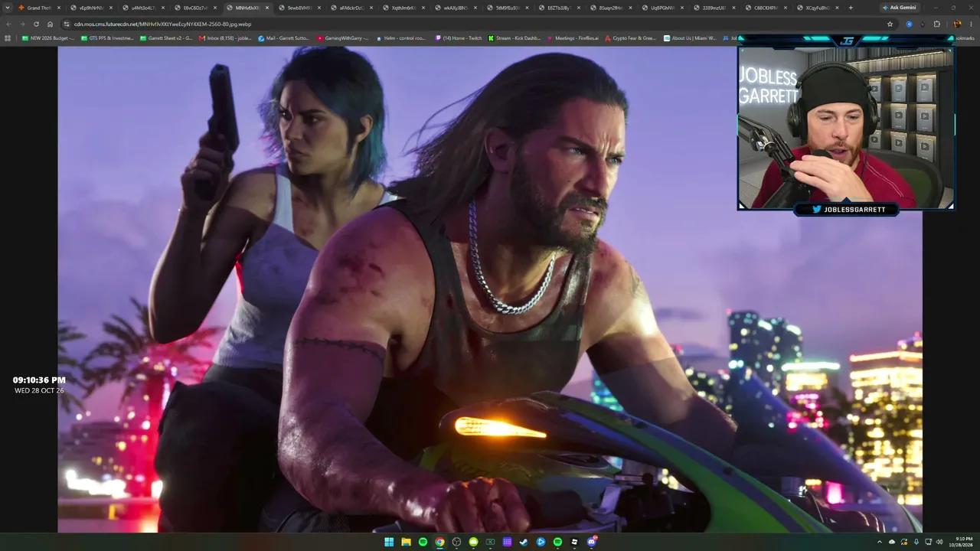Go back to the previous page
The width and height of the screenshot is (980, 551).
[x=8, y=24]
